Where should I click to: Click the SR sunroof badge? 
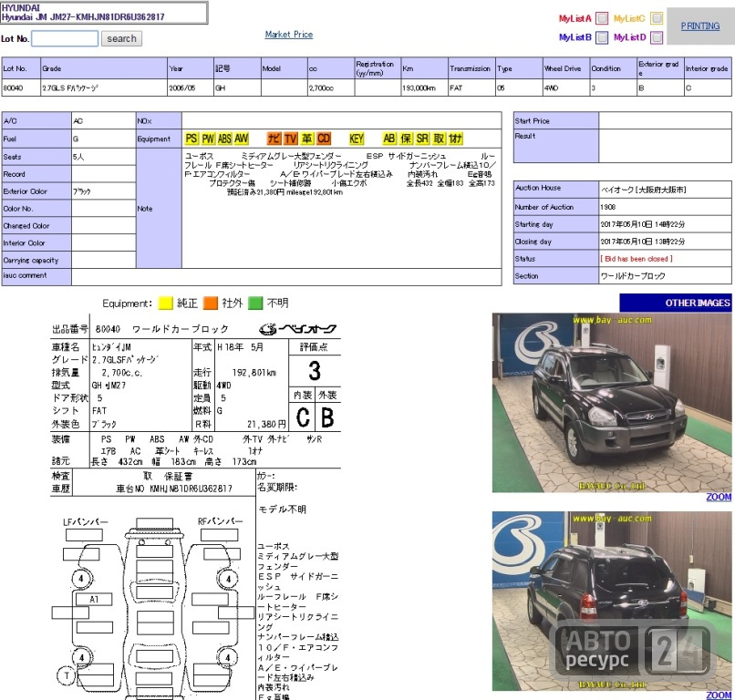pos(423,139)
